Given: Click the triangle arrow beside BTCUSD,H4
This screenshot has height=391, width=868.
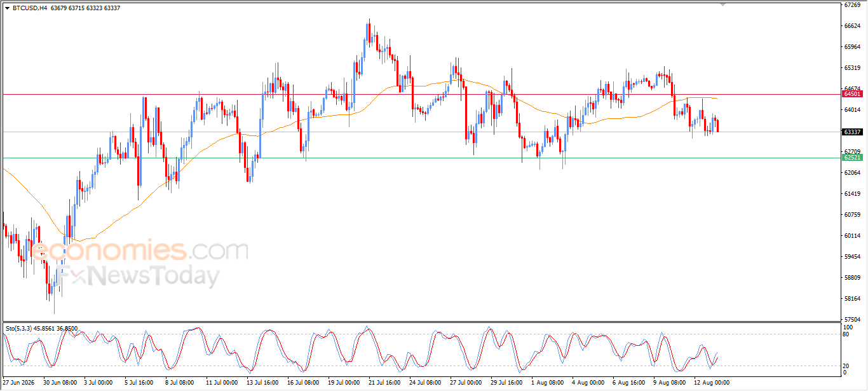Looking at the screenshot, I should tap(7, 8).
